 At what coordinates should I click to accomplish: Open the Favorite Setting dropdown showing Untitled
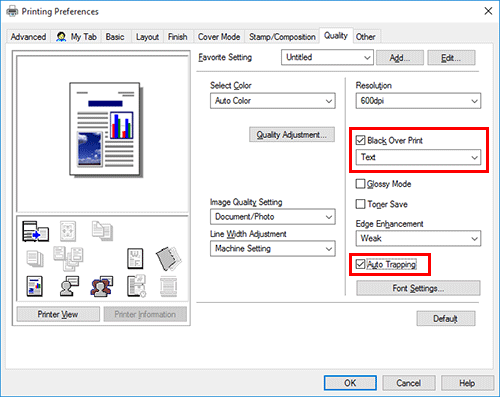(327, 57)
